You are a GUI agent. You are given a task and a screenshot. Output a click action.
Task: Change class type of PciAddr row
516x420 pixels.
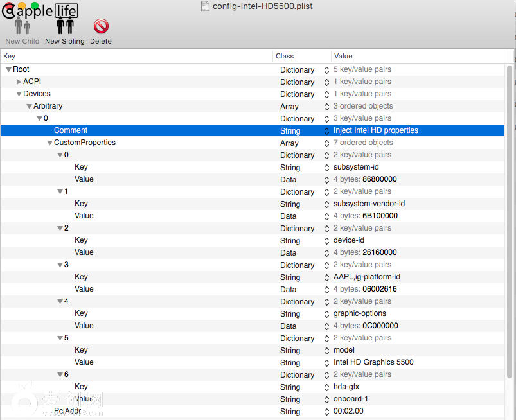326,412
